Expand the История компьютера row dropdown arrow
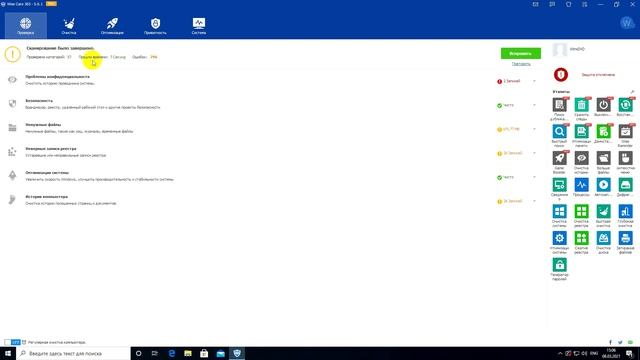This screenshot has height=360, width=640. 534,201
